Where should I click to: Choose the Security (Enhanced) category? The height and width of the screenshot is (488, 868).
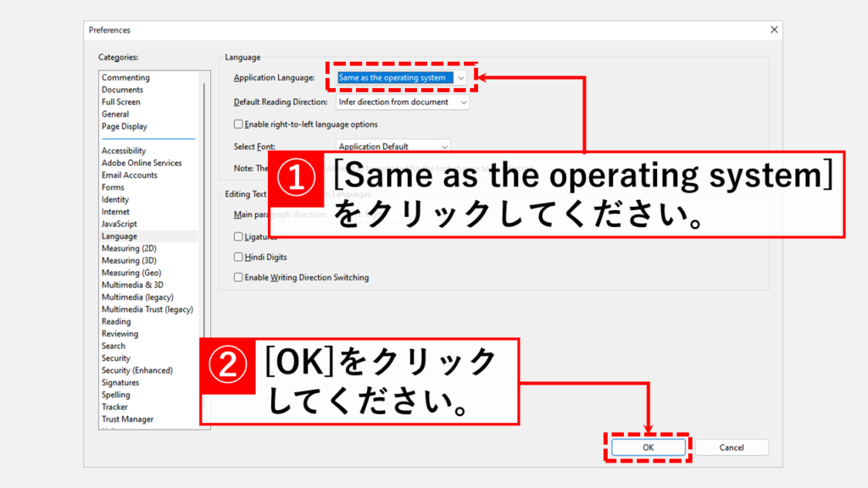click(137, 370)
